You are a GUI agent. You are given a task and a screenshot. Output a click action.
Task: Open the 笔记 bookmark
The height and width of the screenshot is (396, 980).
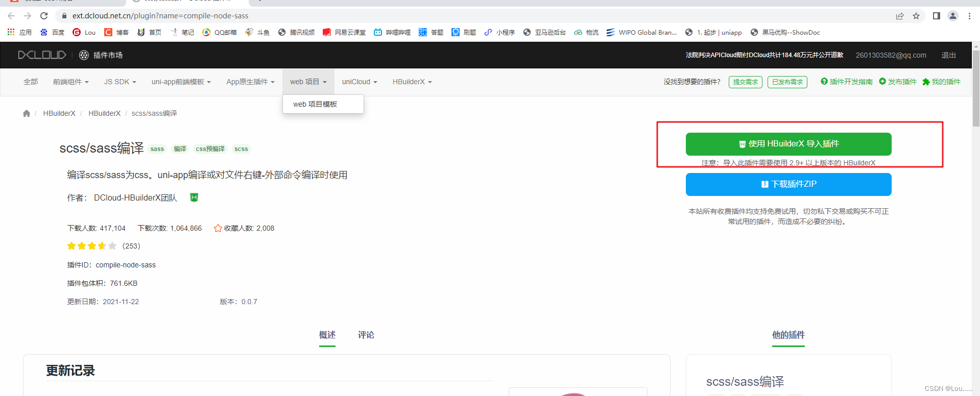(182, 32)
